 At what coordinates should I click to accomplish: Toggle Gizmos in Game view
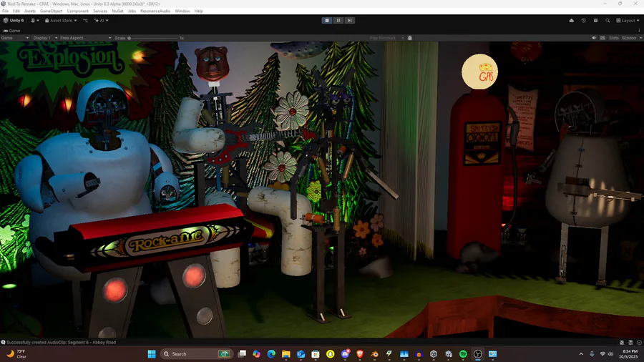[x=629, y=38]
